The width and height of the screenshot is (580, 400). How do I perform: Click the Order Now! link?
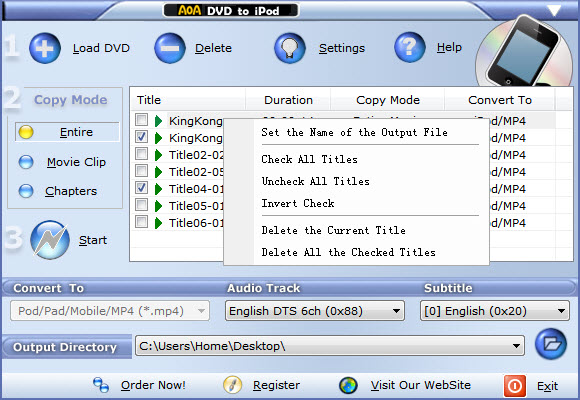point(153,385)
